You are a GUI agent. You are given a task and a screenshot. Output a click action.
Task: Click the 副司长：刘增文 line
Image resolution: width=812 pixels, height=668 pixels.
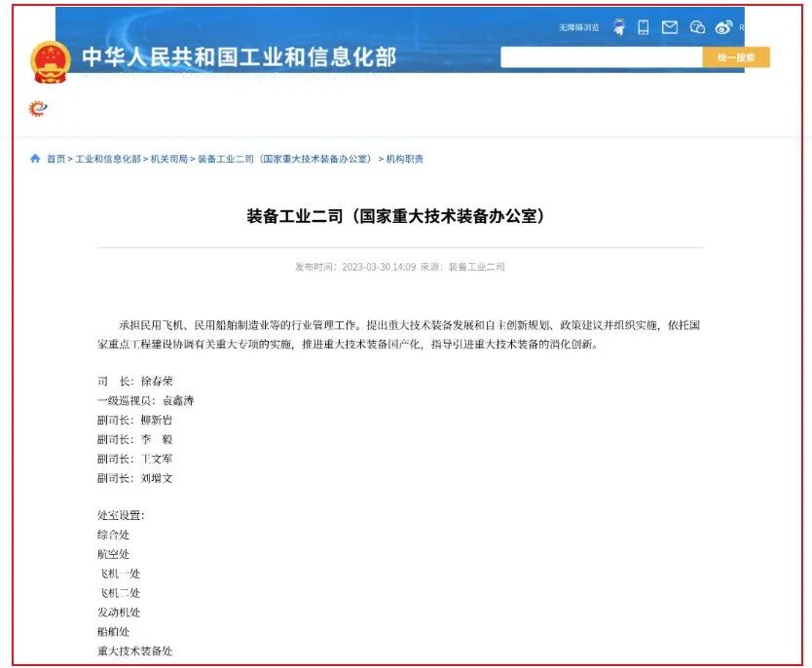click(134, 478)
